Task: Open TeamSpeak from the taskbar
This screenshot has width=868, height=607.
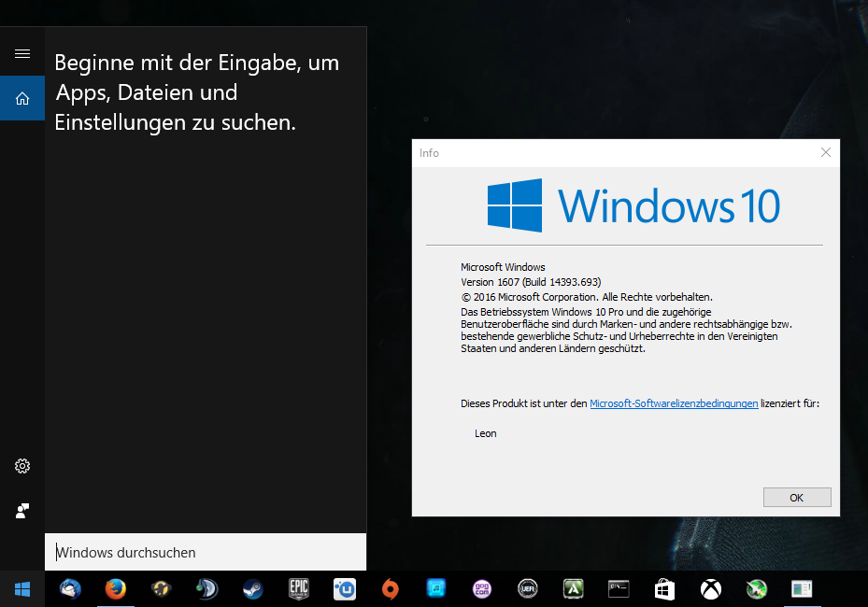Action: 207,589
